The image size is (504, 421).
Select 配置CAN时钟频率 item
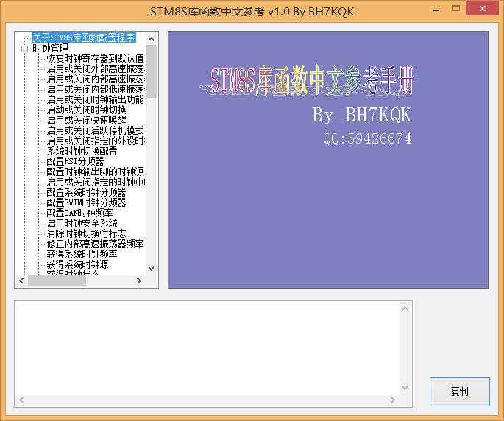pos(79,213)
